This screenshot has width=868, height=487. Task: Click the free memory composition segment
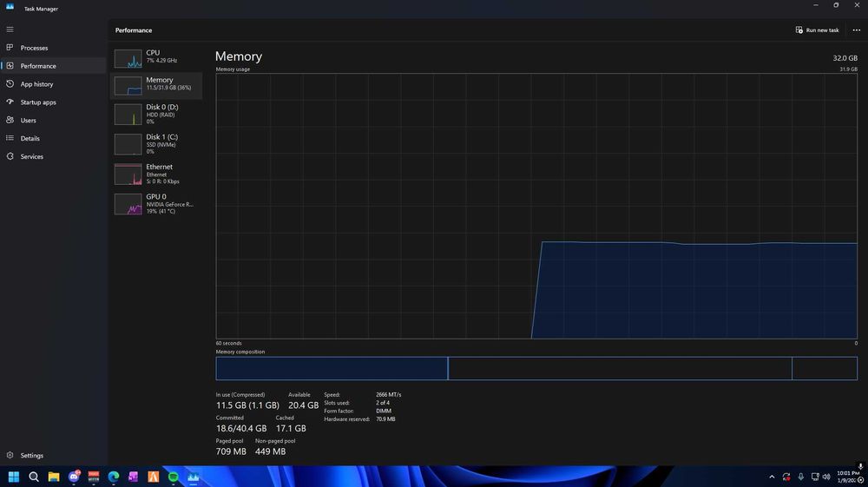click(825, 369)
